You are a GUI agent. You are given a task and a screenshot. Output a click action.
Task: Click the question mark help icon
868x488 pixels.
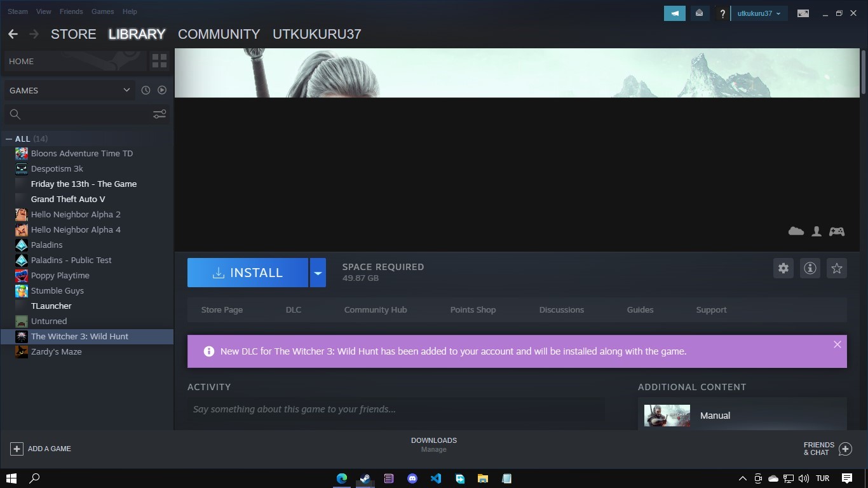(x=722, y=13)
